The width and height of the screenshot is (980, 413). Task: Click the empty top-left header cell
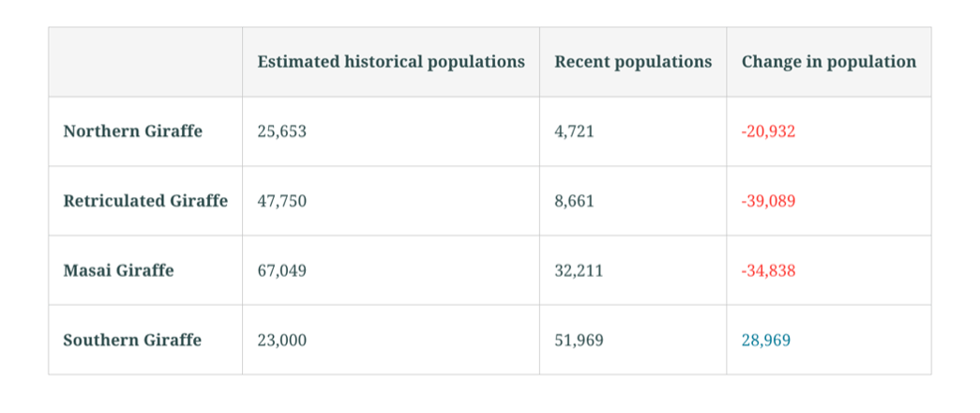coord(145,62)
